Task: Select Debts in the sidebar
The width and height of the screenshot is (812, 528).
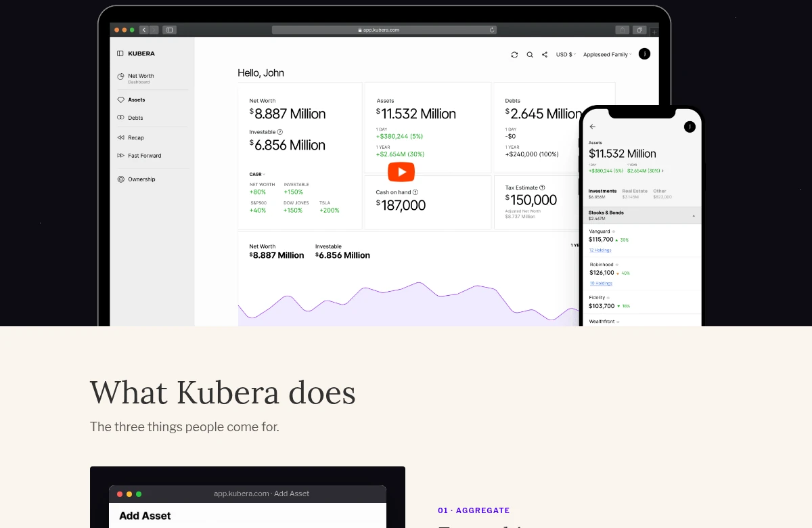Action: click(135, 118)
